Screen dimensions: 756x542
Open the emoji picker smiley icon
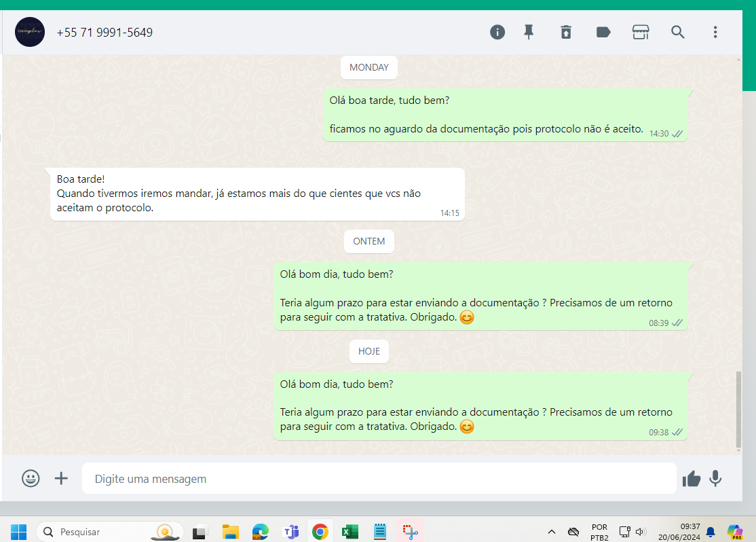coord(31,478)
